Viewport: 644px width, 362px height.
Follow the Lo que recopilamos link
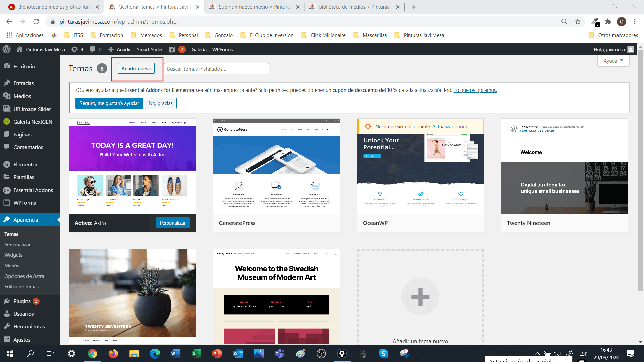pyautogui.click(x=475, y=90)
